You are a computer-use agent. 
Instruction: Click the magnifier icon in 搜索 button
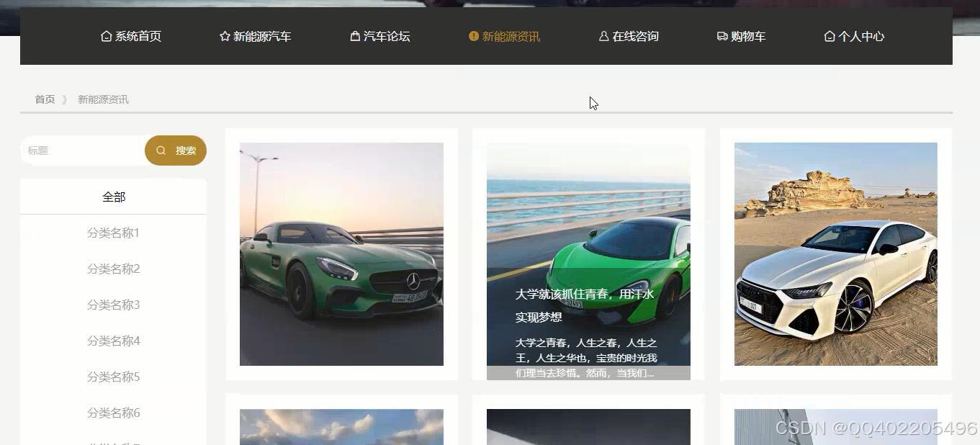(161, 150)
